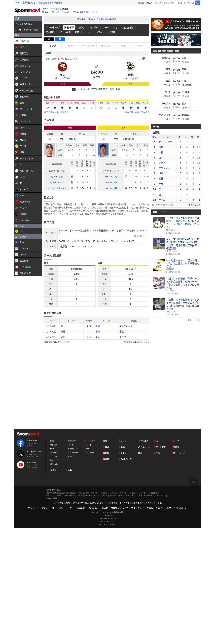This screenshot has width=215, height=644.
Task: Open ソフトバンク team in standings
Action: point(165,142)
